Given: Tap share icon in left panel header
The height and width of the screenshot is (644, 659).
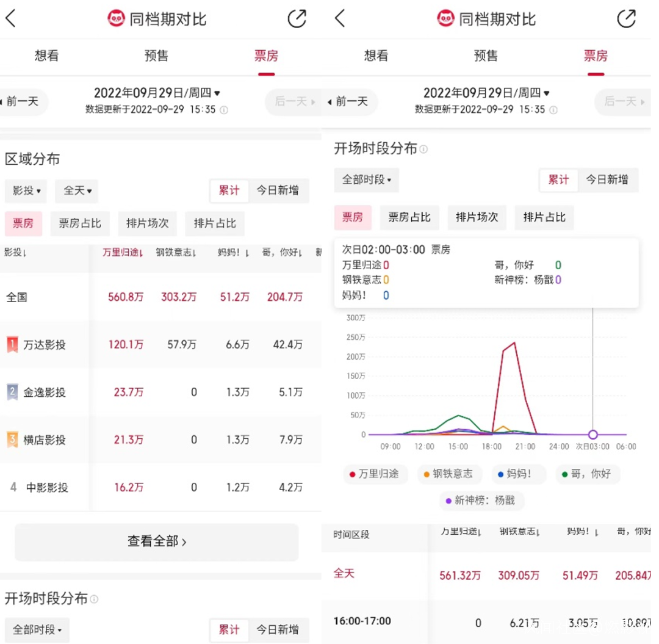Looking at the screenshot, I should coord(297,18).
